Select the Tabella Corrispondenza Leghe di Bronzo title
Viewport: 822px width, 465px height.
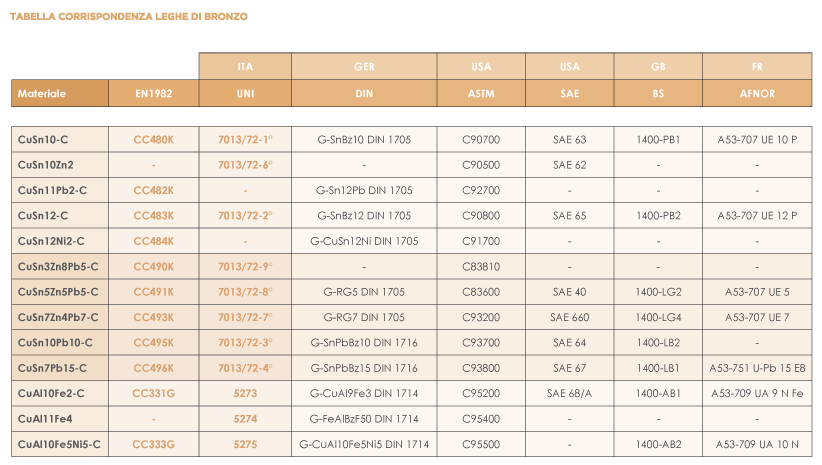click(128, 16)
